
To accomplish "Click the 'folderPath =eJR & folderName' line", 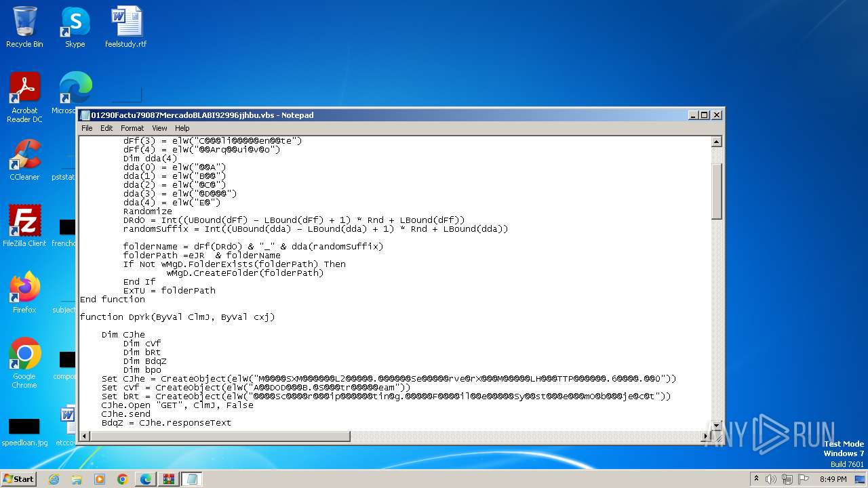I will point(201,256).
